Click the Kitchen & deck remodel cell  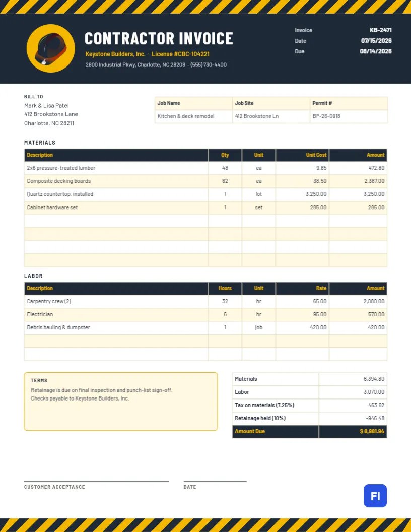pyautogui.click(x=193, y=116)
